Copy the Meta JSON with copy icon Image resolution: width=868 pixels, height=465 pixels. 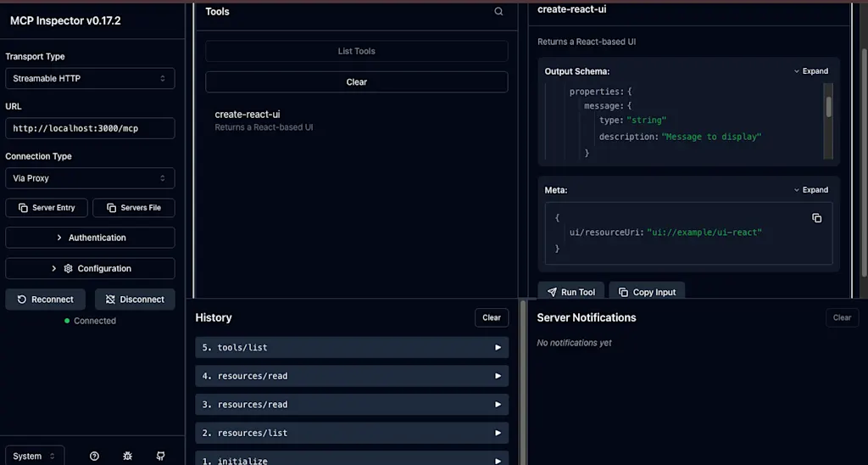tap(816, 218)
